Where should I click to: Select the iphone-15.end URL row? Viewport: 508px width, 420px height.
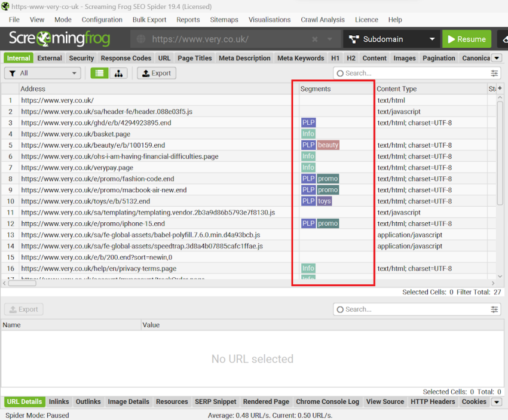[x=248, y=224]
